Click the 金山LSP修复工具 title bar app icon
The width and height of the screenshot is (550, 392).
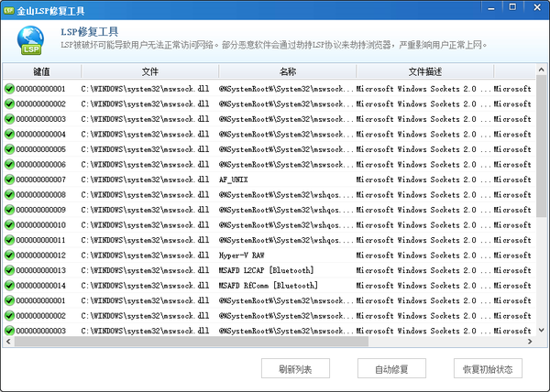[9, 8]
